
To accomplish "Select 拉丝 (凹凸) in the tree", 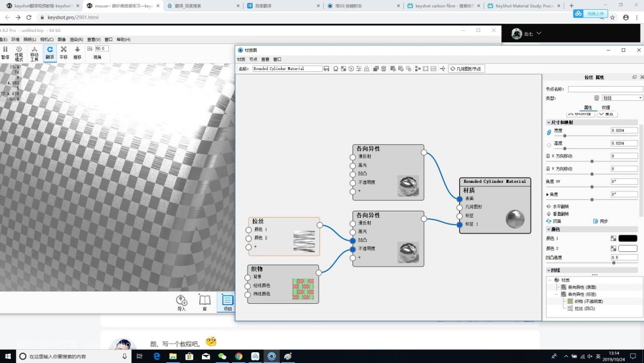I will click(x=585, y=308).
